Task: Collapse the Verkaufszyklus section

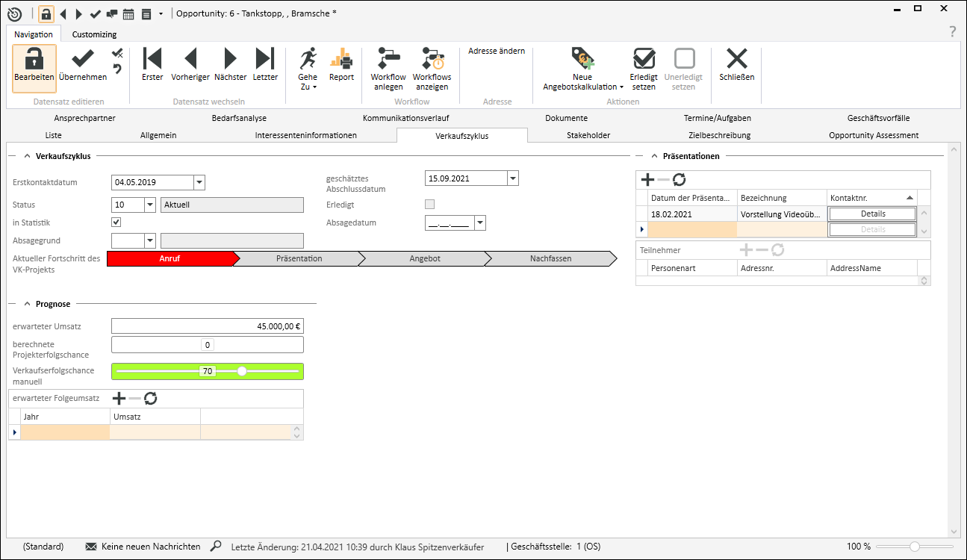Action: (x=27, y=156)
